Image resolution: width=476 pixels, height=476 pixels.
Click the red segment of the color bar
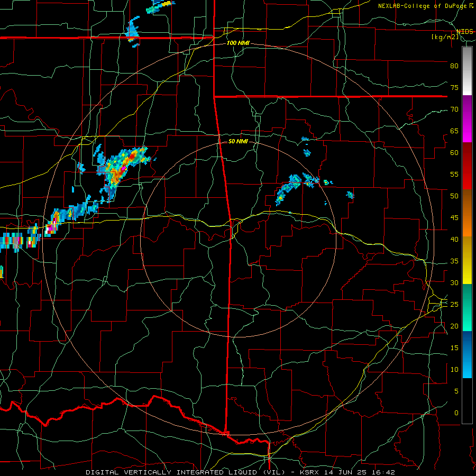[x=467, y=166]
